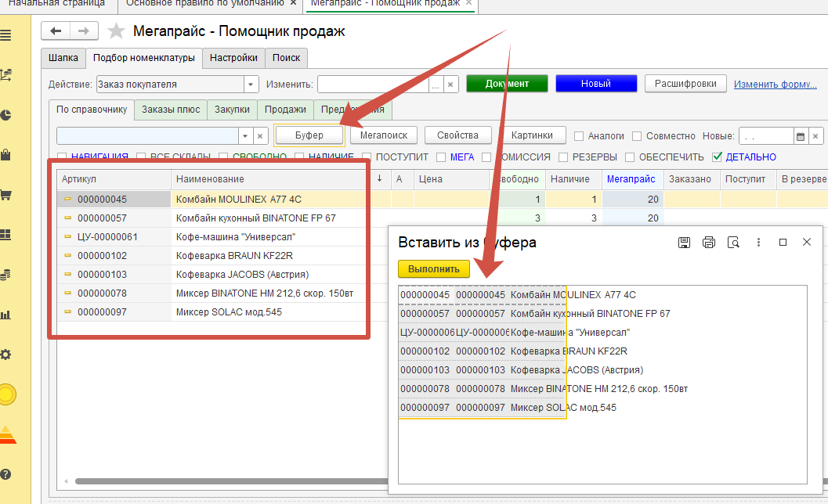This screenshot has height=504, width=828.
Task: Enable the МЕГА checkbox
Action: pyautogui.click(x=441, y=157)
